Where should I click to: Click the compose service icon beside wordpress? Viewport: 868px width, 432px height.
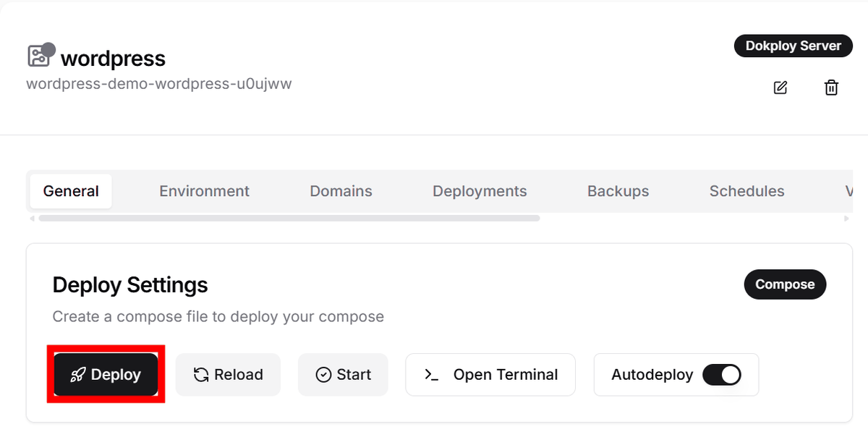click(39, 56)
